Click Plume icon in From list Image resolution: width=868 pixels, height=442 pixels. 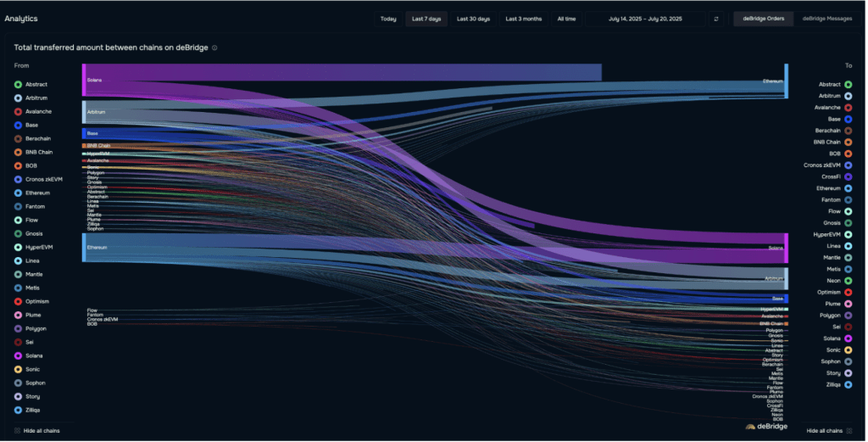(x=19, y=315)
